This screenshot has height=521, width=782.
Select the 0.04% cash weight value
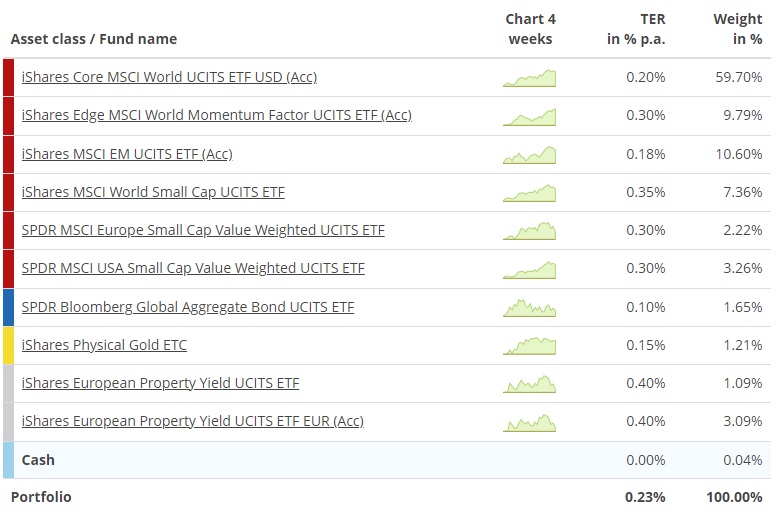[743, 460]
